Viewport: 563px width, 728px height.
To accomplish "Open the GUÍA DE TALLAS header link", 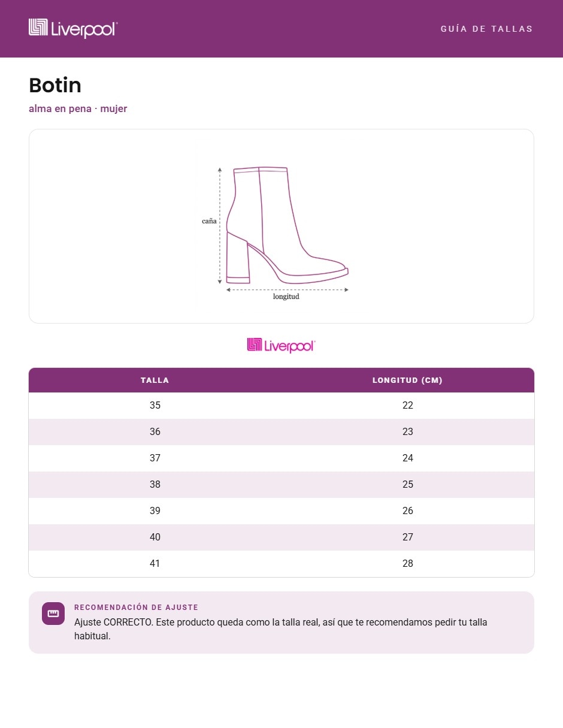I will 487,29.
